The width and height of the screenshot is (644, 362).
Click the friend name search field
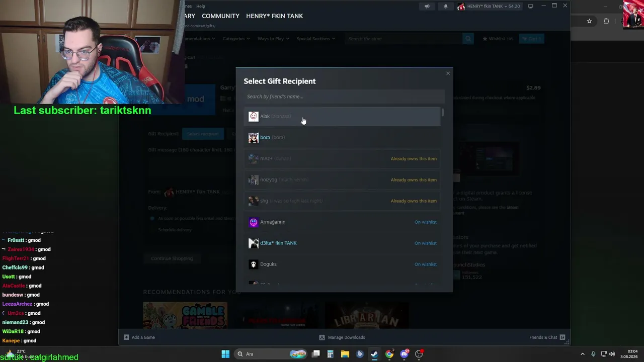point(344,97)
